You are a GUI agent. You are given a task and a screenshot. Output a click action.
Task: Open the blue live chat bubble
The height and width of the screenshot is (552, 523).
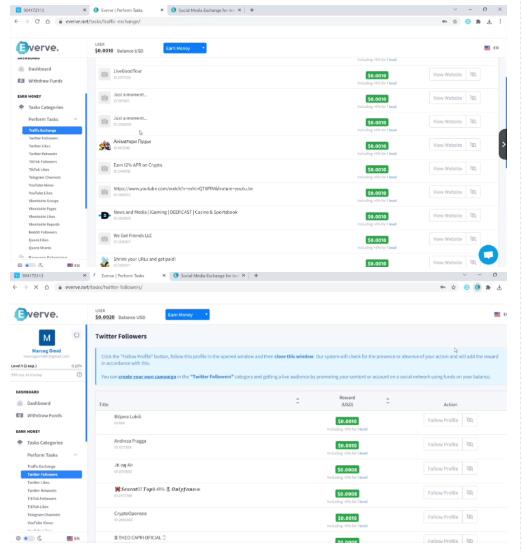point(488,255)
